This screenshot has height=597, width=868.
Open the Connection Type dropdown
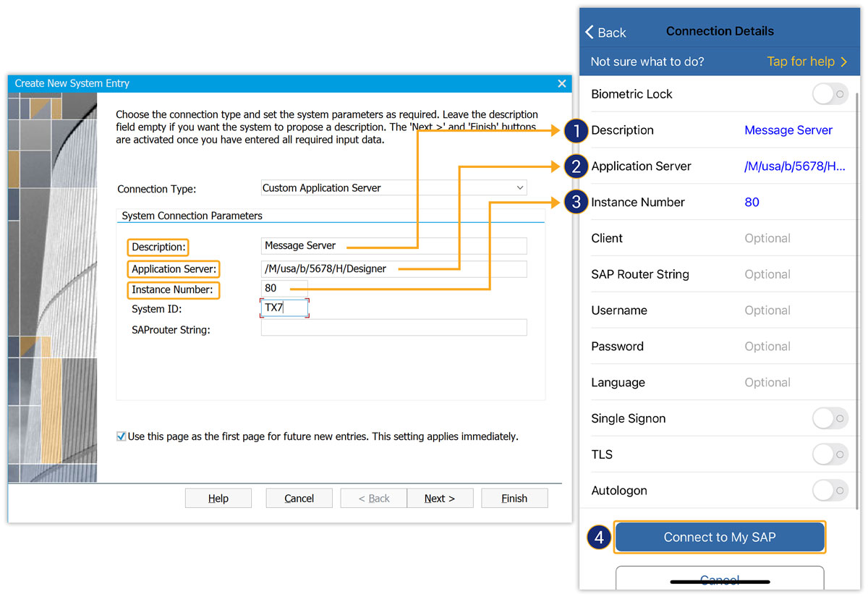(393, 187)
